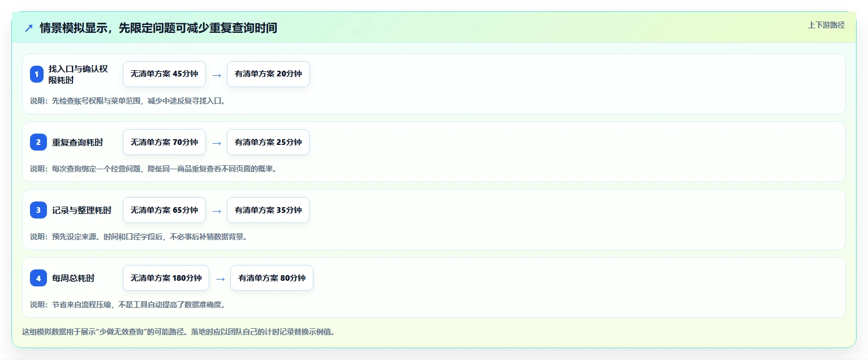868x360 pixels.
Task: Select the 有清单方案 35分钟 chip
Action: [268, 210]
